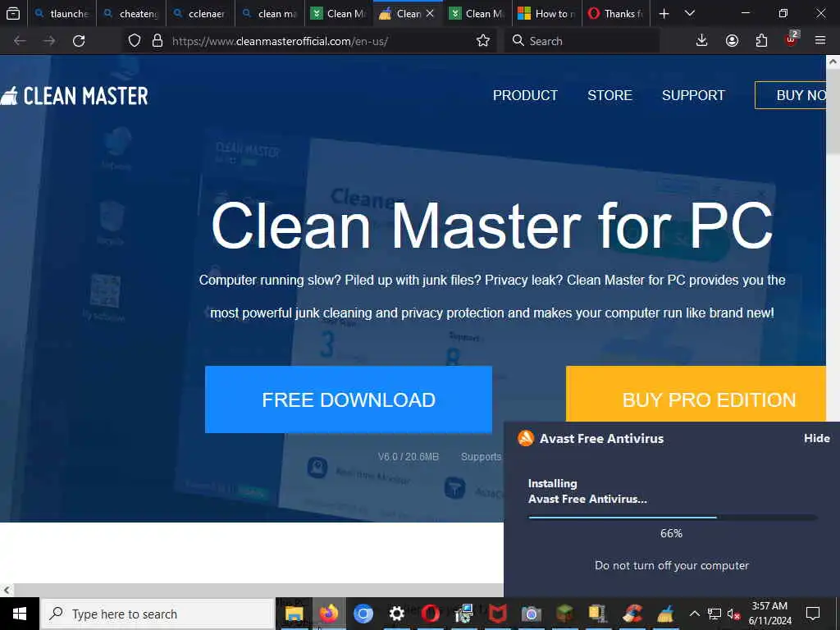Screen dimensions: 840x630
Task: Click the FREE DOWNLOAD button
Action: pyautogui.click(x=348, y=399)
